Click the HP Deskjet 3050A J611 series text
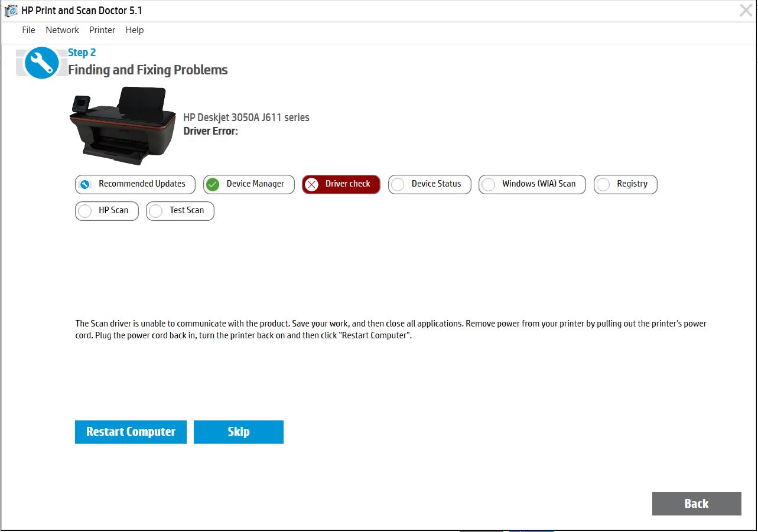The height and width of the screenshot is (532, 758). click(246, 118)
